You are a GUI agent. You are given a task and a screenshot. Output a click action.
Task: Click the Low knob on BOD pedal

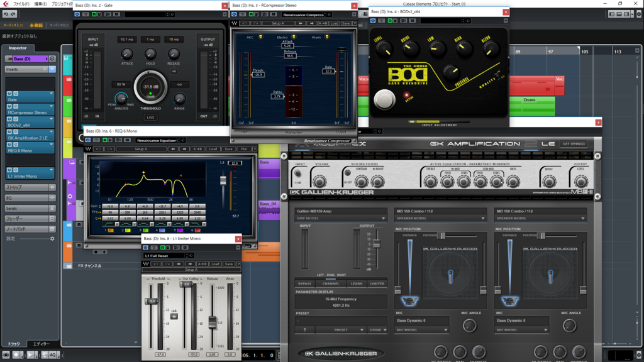pyautogui.click(x=438, y=49)
